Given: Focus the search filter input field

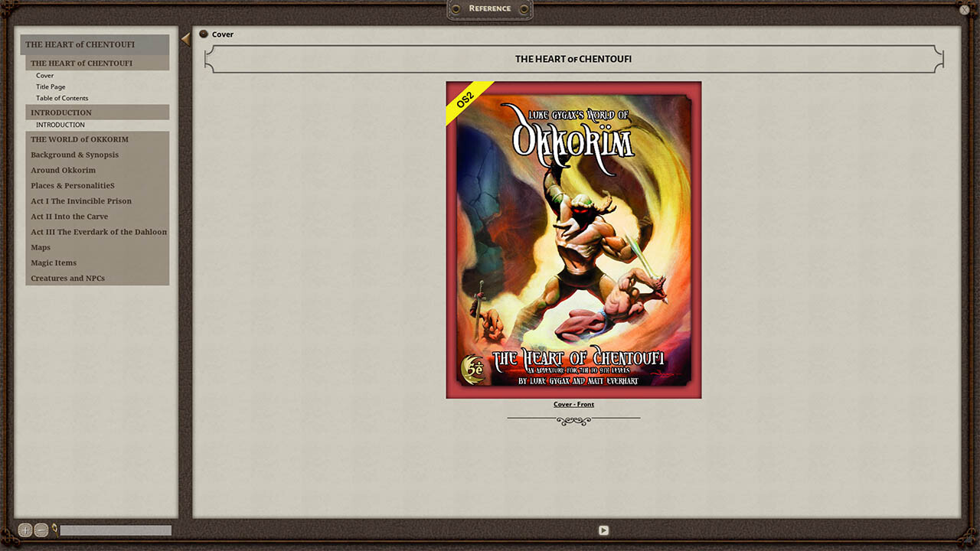Looking at the screenshot, I should (x=116, y=530).
